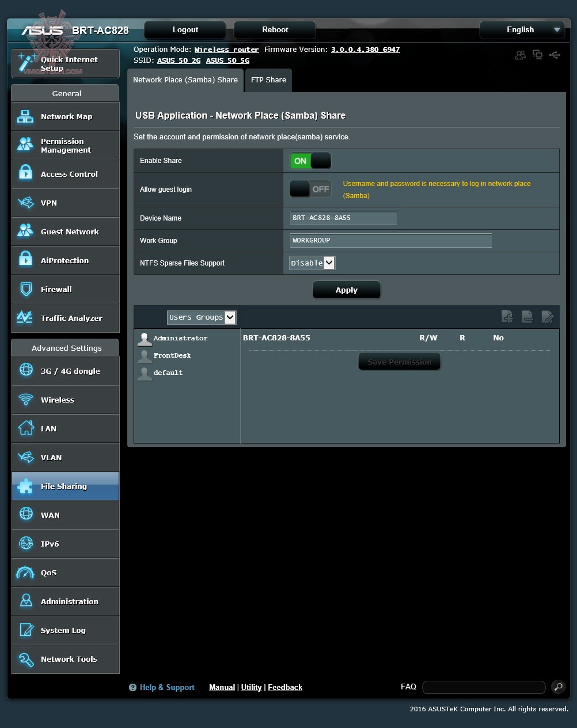Open the NTFS Sparse Files Support dropdown
The width and height of the screenshot is (577, 728).
point(312,263)
